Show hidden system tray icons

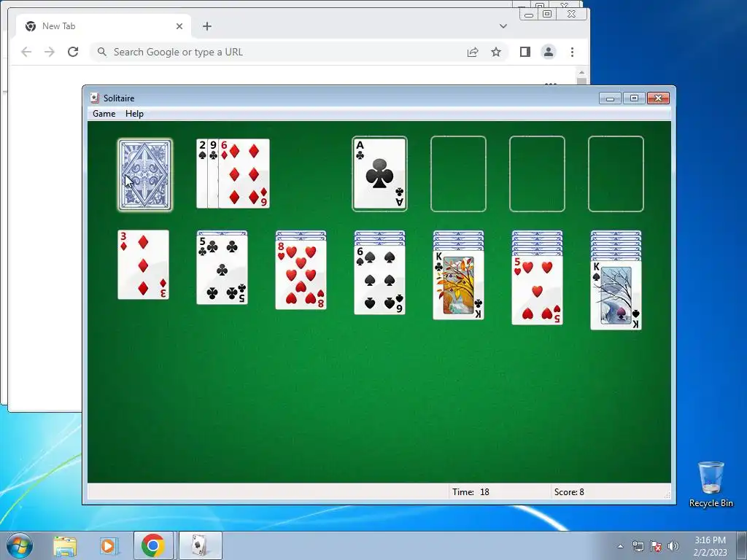coord(620,546)
